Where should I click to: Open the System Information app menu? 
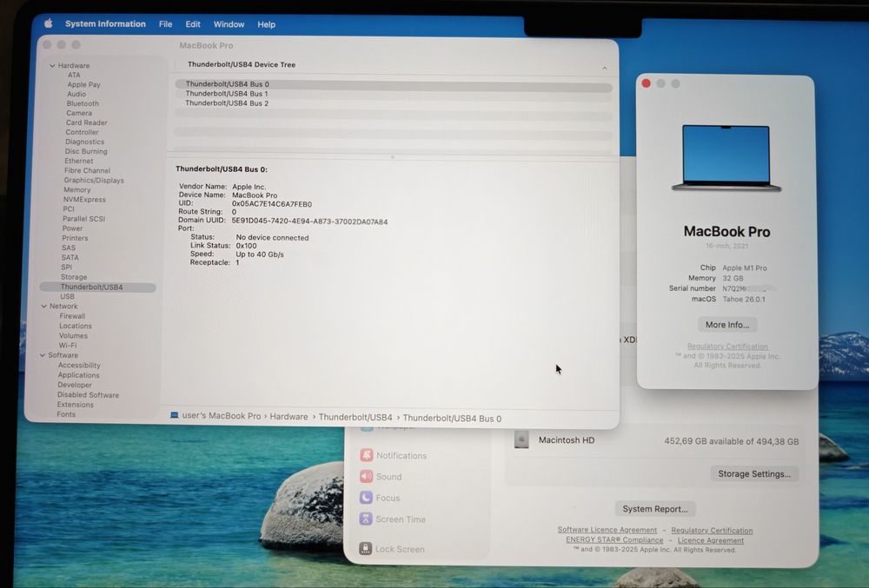click(105, 23)
